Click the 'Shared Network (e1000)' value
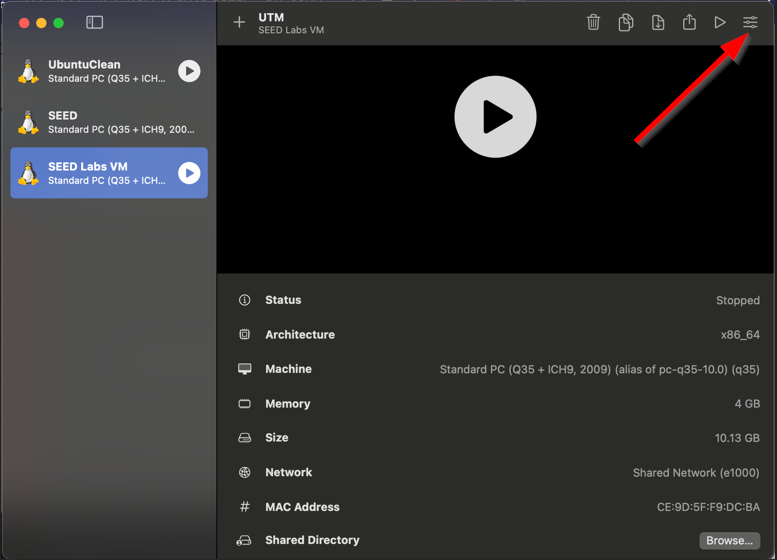Screen dimensions: 777x560 point(696,473)
